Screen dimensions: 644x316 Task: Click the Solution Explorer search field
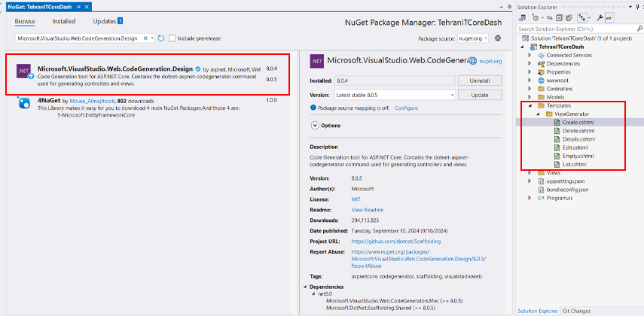tap(572, 30)
